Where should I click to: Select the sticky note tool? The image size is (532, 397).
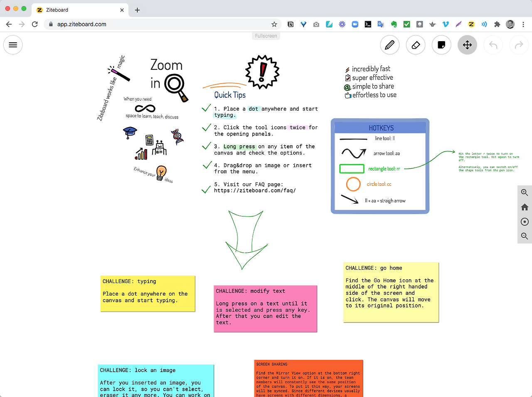441,45
